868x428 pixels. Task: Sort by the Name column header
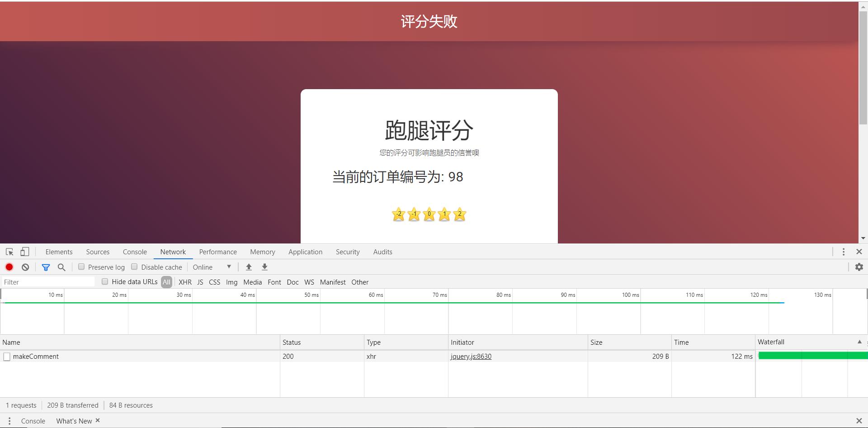(x=140, y=342)
